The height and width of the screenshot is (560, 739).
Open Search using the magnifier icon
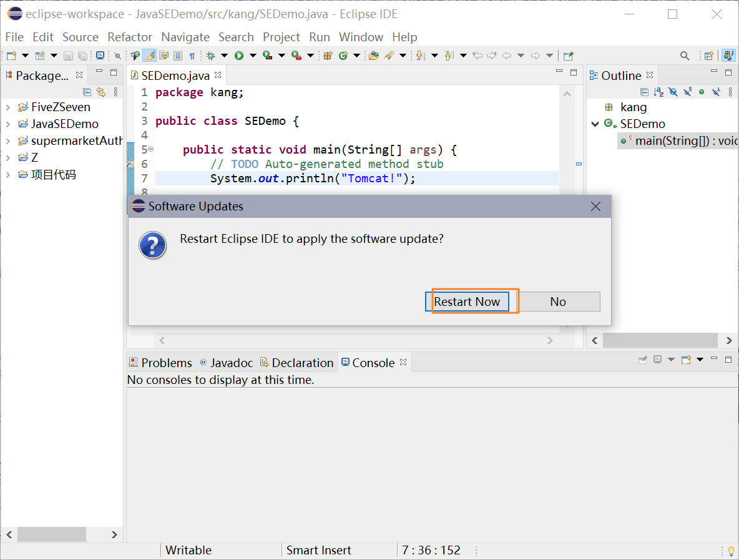(x=685, y=55)
